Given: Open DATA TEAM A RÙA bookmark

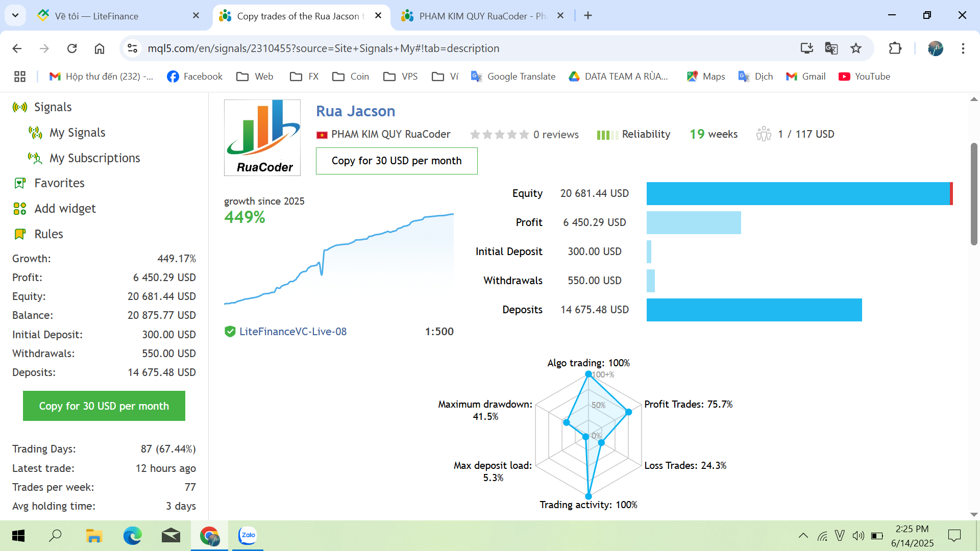Looking at the screenshot, I should 618,77.
